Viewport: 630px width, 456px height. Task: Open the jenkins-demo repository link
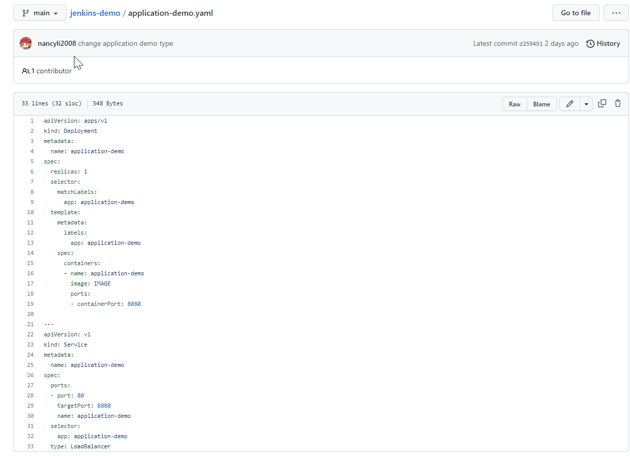point(95,13)
